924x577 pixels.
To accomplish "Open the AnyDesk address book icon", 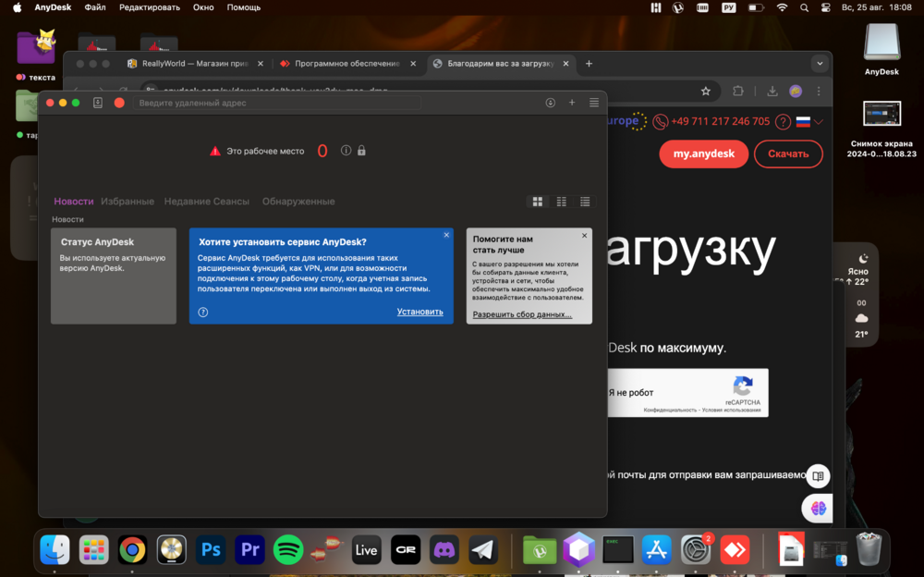I will tap(98, 103).
